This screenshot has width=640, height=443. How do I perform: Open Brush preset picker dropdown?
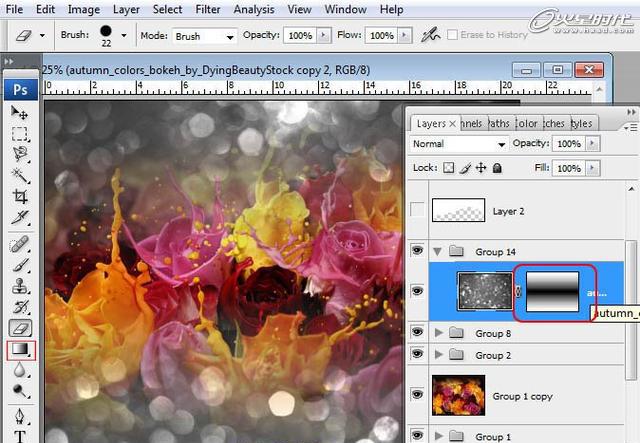click(124, 36)
